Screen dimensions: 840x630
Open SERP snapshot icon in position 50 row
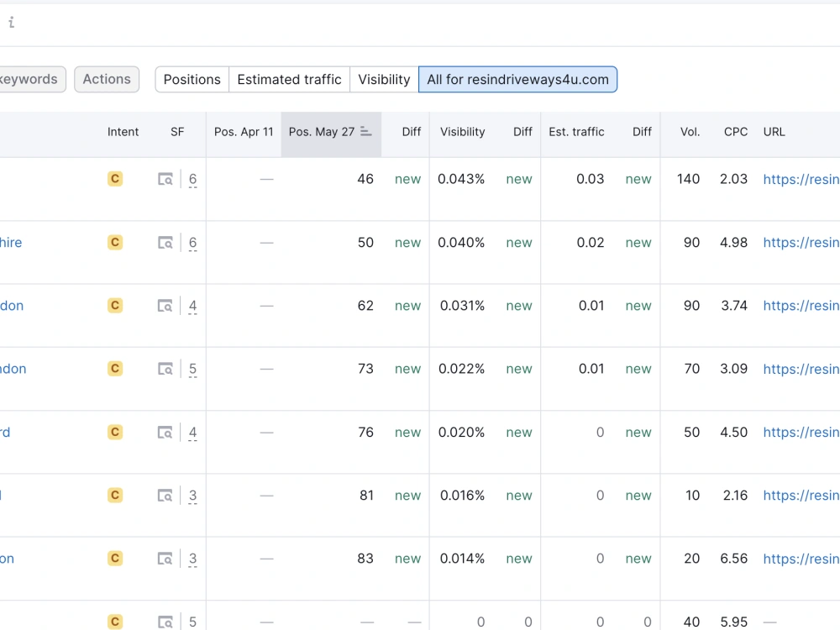165,243
